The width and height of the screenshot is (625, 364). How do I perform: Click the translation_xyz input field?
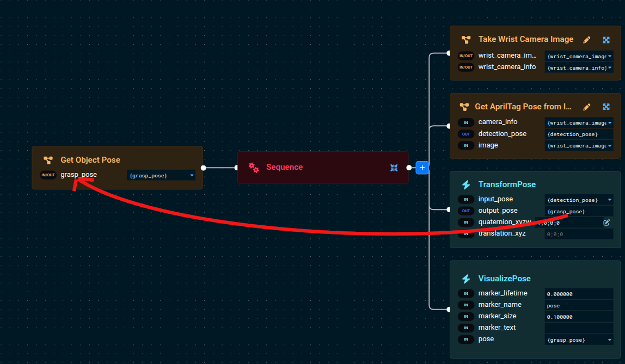pos(578,234)
